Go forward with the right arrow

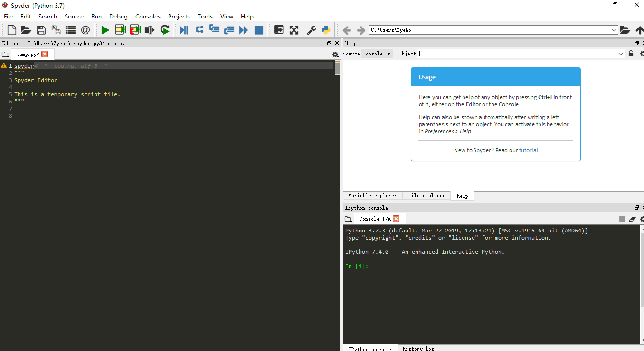tap(361, 30)
